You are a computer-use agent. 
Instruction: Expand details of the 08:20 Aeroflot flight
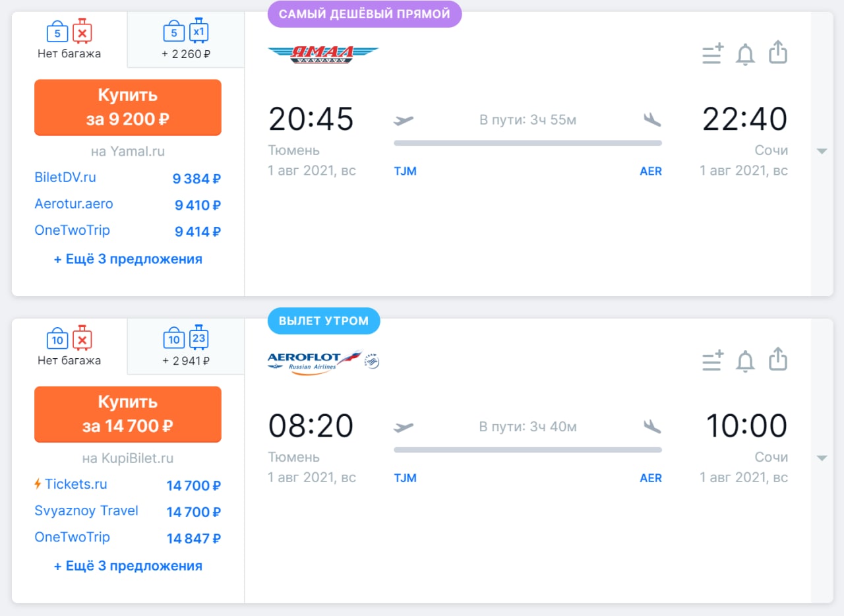(x=822, y=458)
